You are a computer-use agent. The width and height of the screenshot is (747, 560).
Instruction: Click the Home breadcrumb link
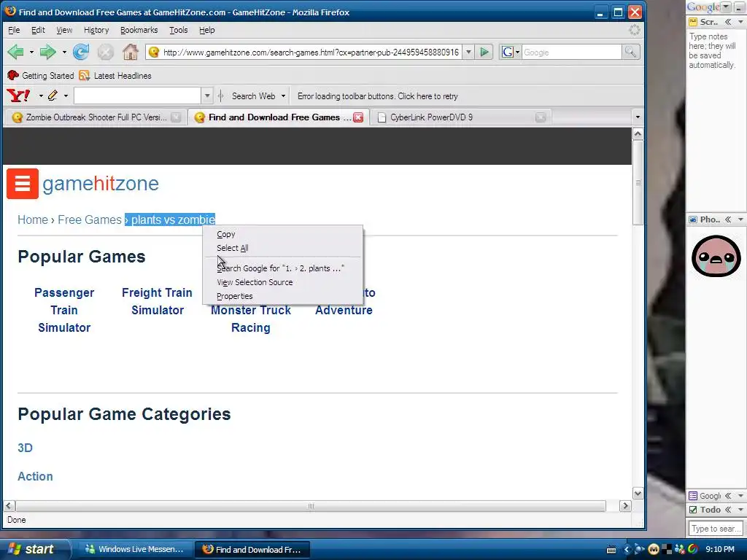coord(33,219)
